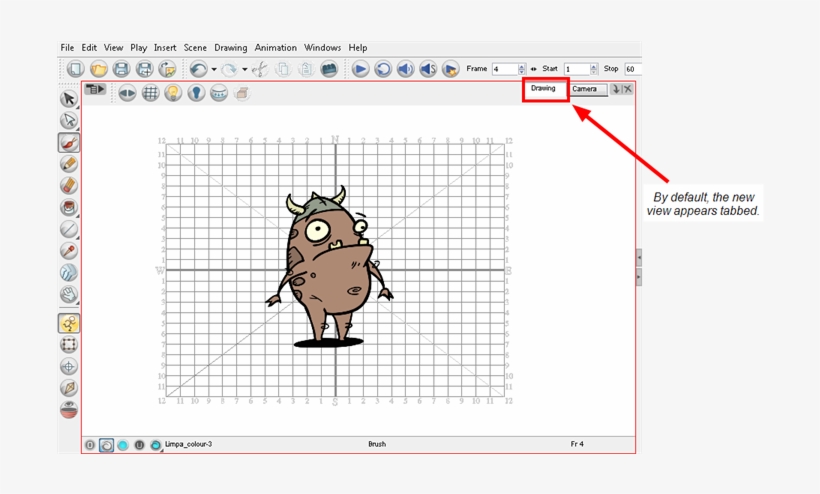This screenshot has width=820, height=494.
Task: Click the Save As icon
Action: tap(144, 69)
